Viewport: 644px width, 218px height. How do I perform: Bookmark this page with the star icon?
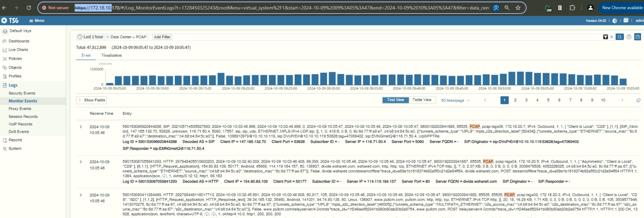click(x=518, y=8)
